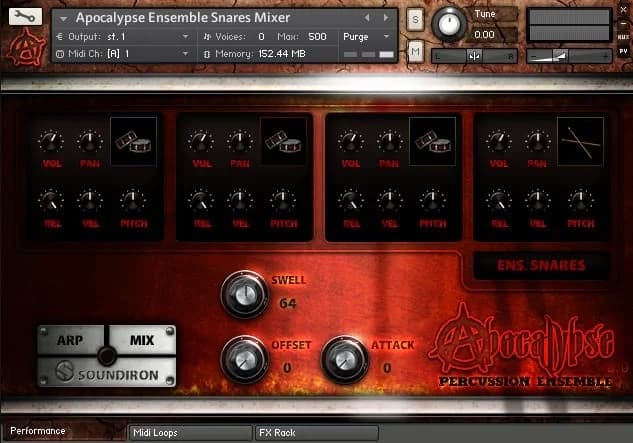The height and width of the screenshot is (443, 633).
Task: Click the ENS. SNARES label button
Action: (541, 266)
